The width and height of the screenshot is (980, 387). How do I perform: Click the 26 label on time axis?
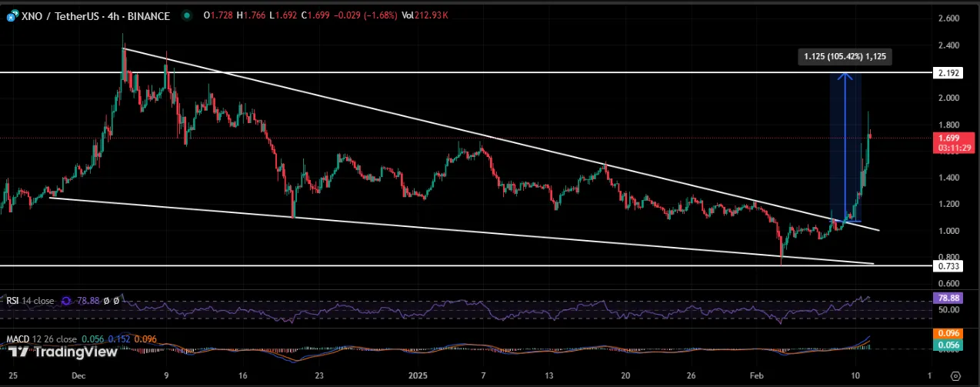692,375
